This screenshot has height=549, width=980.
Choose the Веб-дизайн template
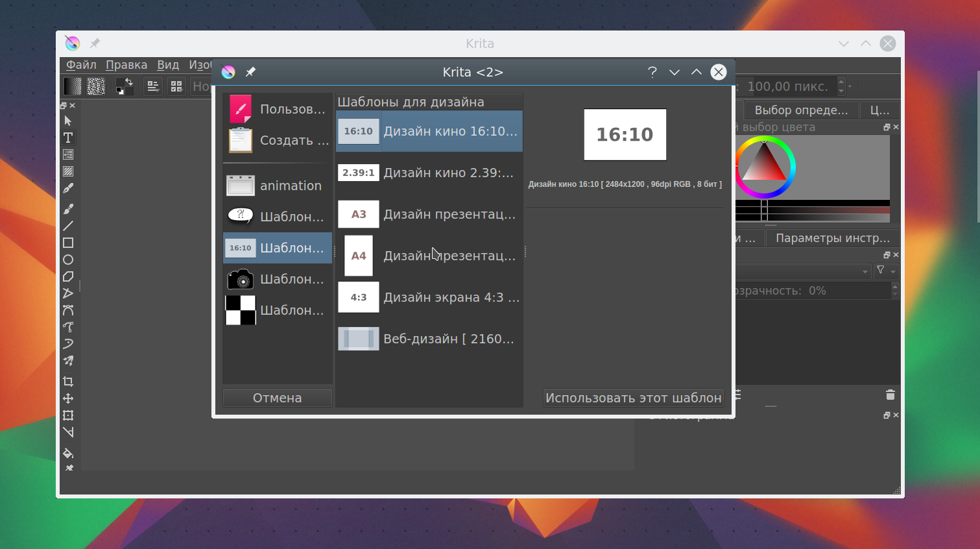tap(429, 339)
